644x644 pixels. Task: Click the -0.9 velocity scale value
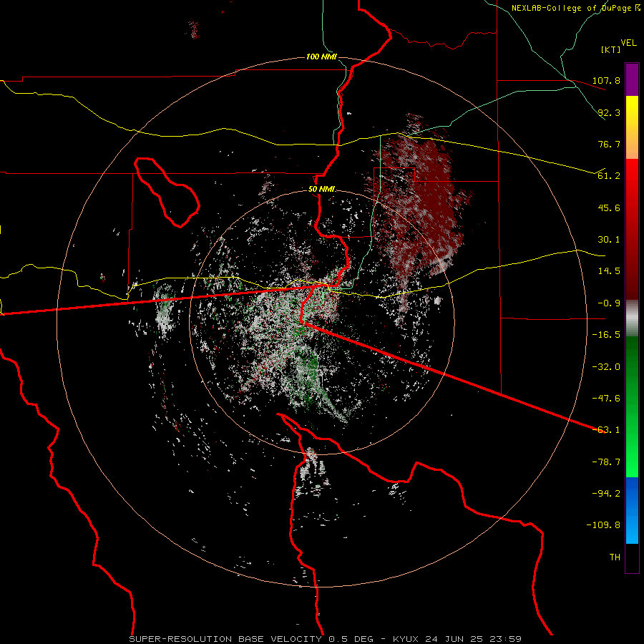click(609, 303)
